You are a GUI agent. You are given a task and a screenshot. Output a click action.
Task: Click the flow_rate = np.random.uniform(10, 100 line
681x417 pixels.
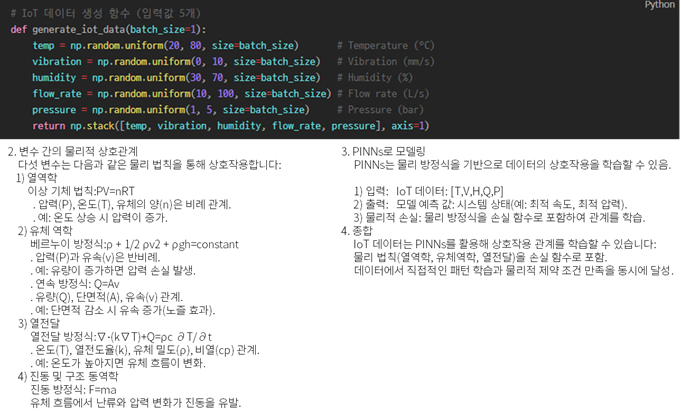[x=182, y=94]
